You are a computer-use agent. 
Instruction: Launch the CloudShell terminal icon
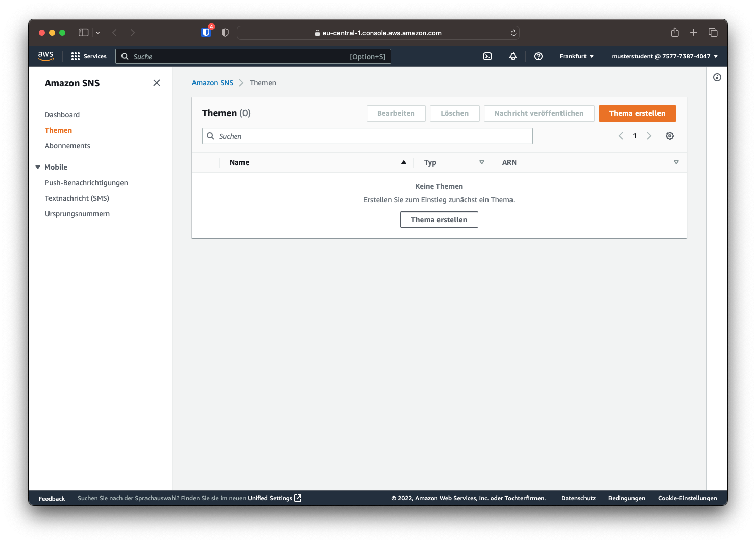click(487, 56)
